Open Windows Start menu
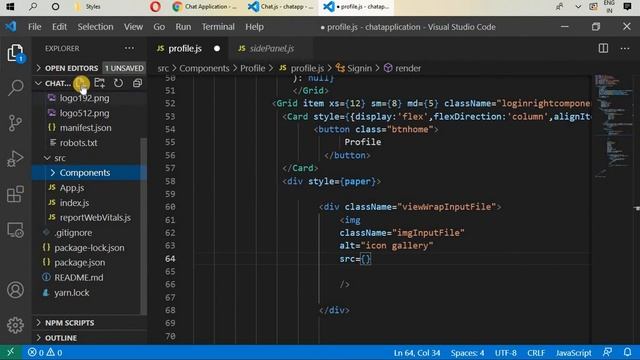This screenshot has height=360, width=640. [x=10, y=7]
